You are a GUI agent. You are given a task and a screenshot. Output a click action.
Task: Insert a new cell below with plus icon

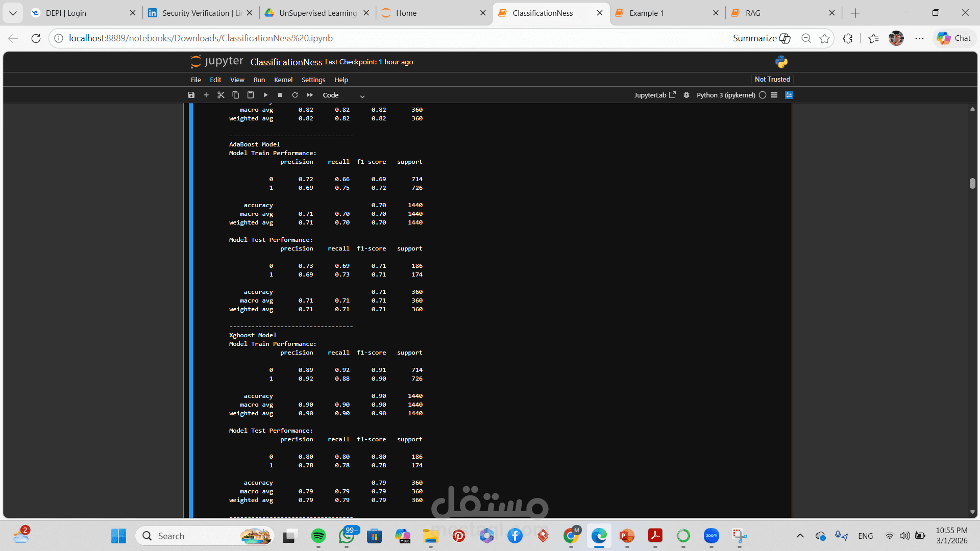(206, 95)
